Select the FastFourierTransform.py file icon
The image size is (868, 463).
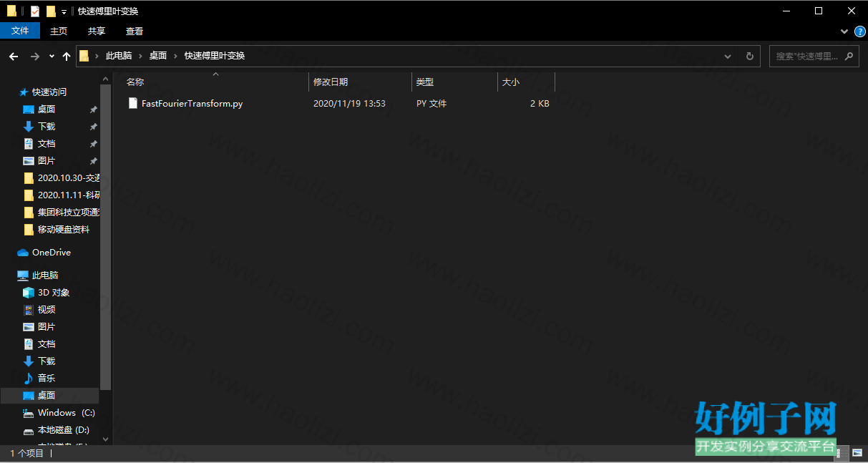(x=132, y=103)
